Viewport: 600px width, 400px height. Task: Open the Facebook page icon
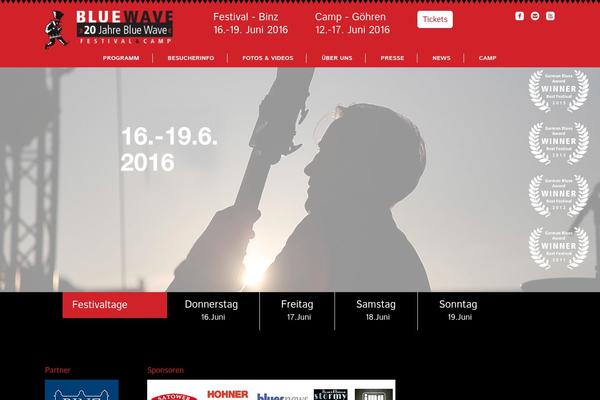pos(519,16)
